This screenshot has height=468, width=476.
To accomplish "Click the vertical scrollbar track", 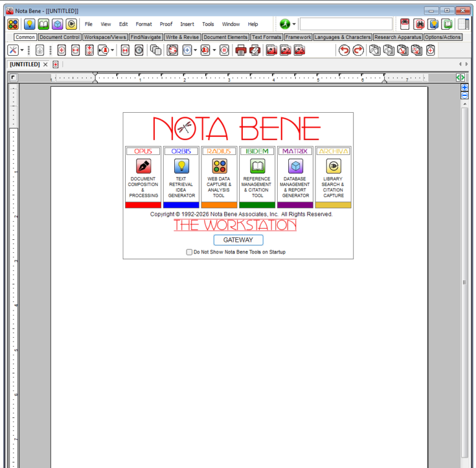I will point(464,283).
